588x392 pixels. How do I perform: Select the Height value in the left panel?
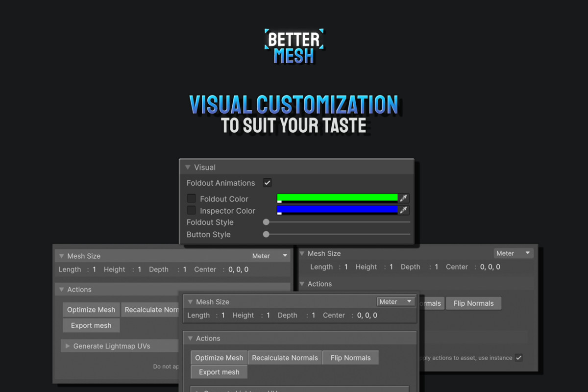tap(139, 269)
